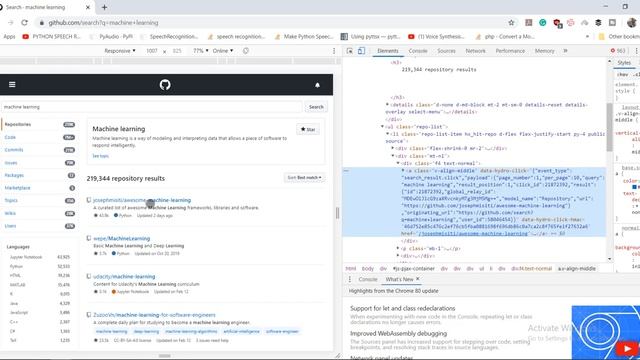
Task: Open the Sort Best match dropdown
Action: 304,178
